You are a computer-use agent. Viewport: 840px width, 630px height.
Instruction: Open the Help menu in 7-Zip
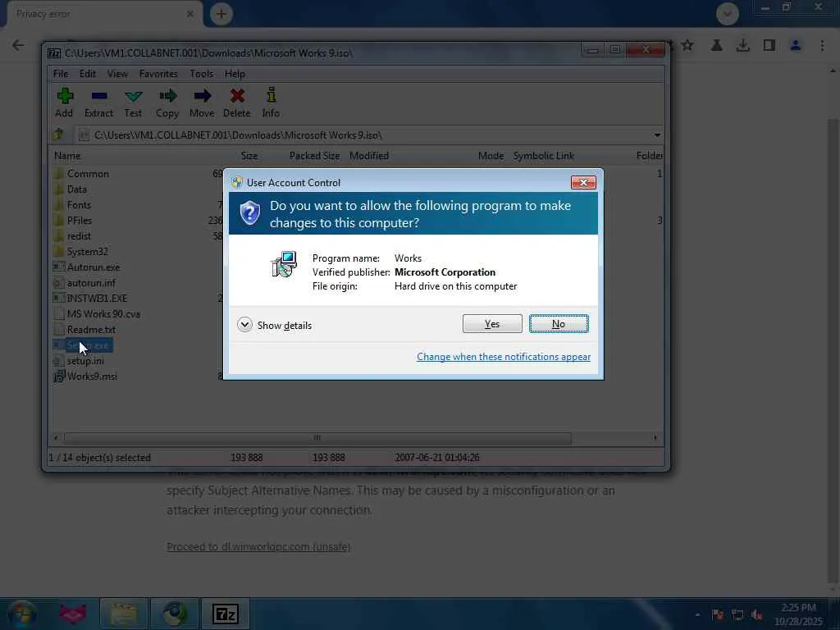point(235,74)
